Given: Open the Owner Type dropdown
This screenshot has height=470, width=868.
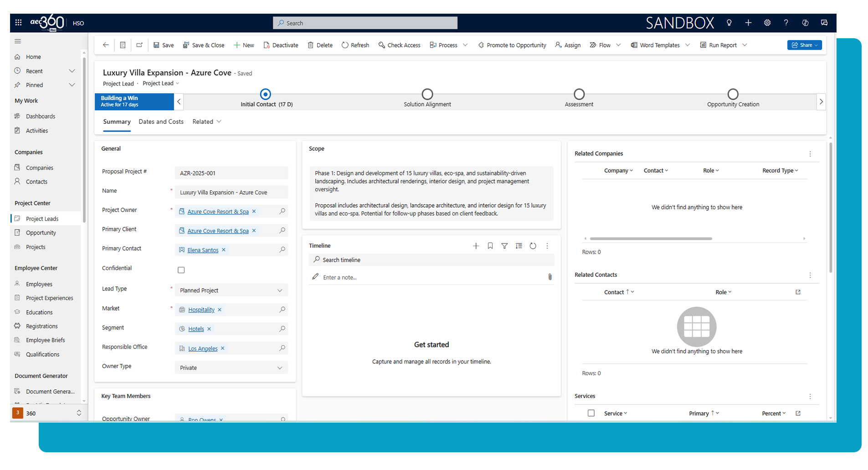Looking at the screenshot, I should (x=231, y=368).
